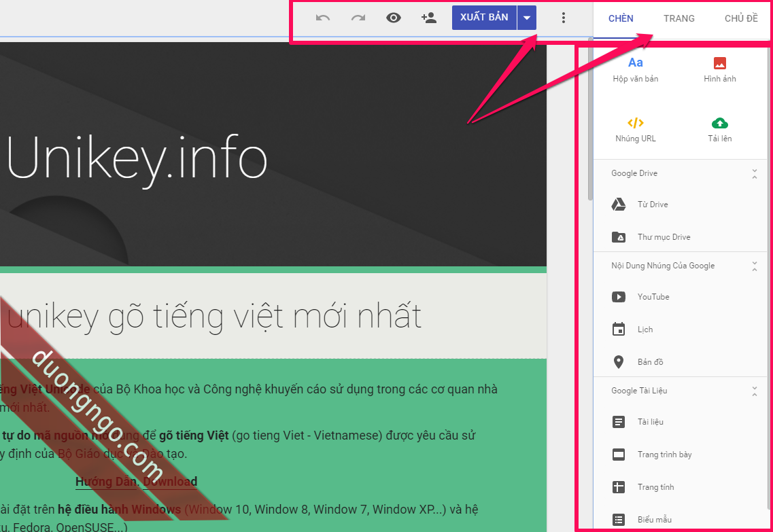773x532 pixels.
Task: Click the page vertical scrollbar
Action: [590, 118]
